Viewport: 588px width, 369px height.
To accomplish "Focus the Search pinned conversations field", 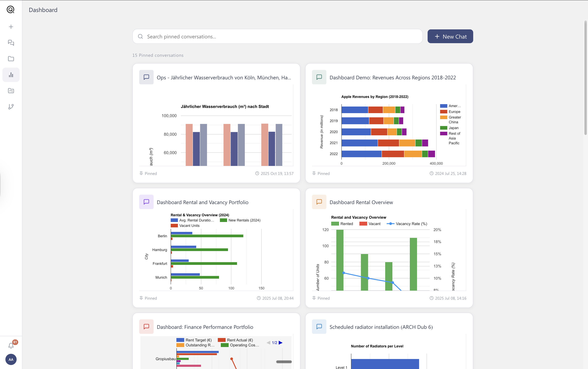I will coord(277,36).
